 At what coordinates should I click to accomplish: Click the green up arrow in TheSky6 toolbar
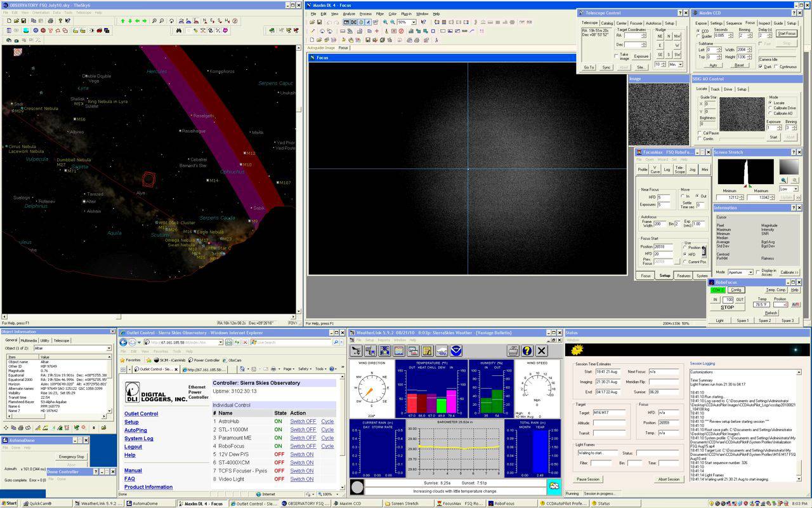[x=122, y=21]
